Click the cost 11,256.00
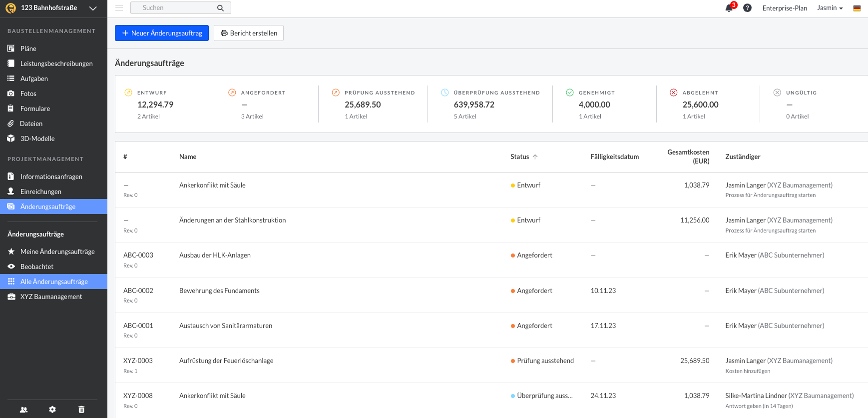This screenshot has height=418, width=868. tap(695, 220)
